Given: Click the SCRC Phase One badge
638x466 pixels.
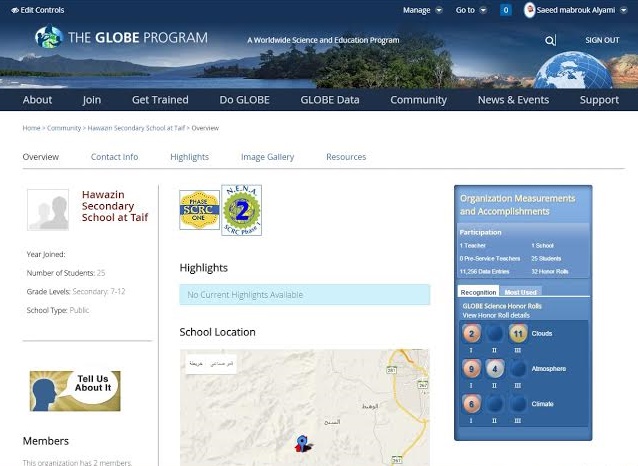Looking at the screenshot, I should 199,211.
